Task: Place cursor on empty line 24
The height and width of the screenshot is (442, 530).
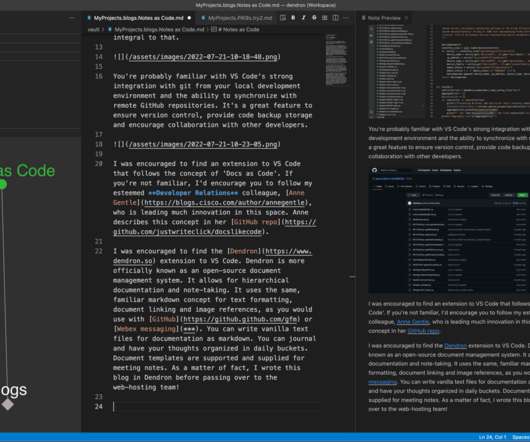Action: pyautogui.click(x=216, y=407)
